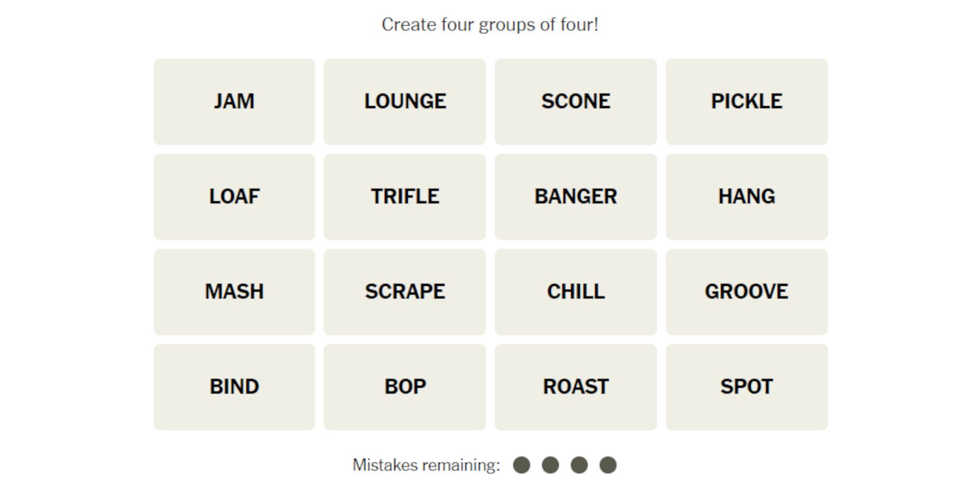
Task: Click the last mistakes remaining dot
Action: tap(608, 465)
